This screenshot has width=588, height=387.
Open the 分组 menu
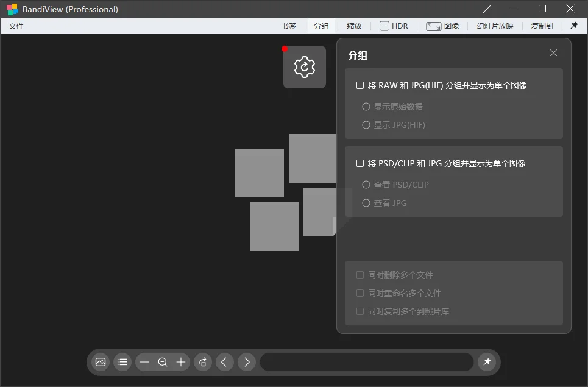coord(321,26)
